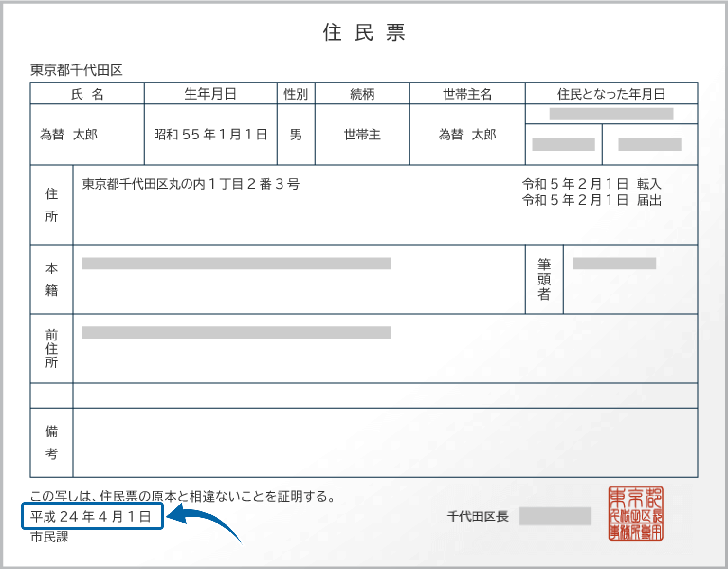Click the 世帯主 relationship cell
Screen dimensions: 728x569
point(363,135)
